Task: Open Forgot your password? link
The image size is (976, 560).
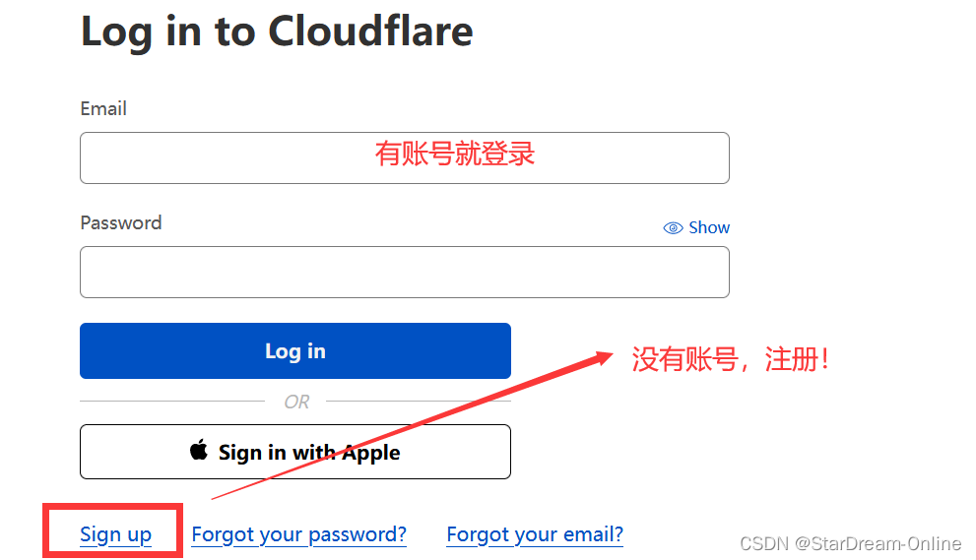Action: tap(298, 534)
